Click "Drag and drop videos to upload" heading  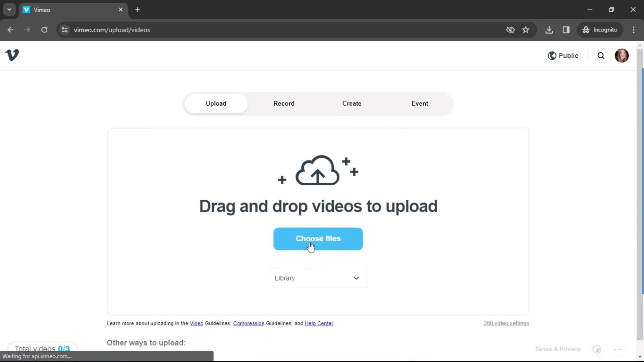[318, 206]
